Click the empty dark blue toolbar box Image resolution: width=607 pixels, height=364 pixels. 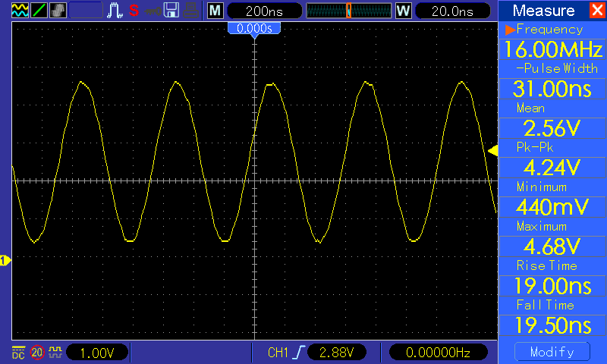86,11
